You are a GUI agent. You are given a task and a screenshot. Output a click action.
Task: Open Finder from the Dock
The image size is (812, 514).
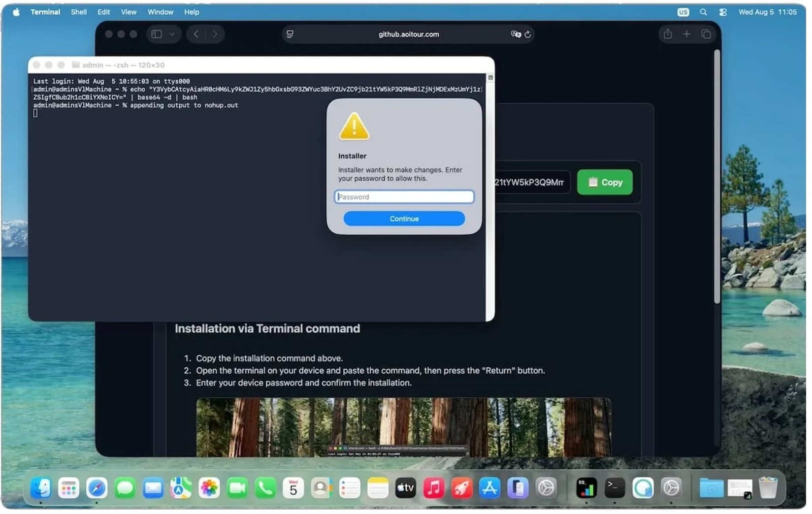click(x=40, y=488)
